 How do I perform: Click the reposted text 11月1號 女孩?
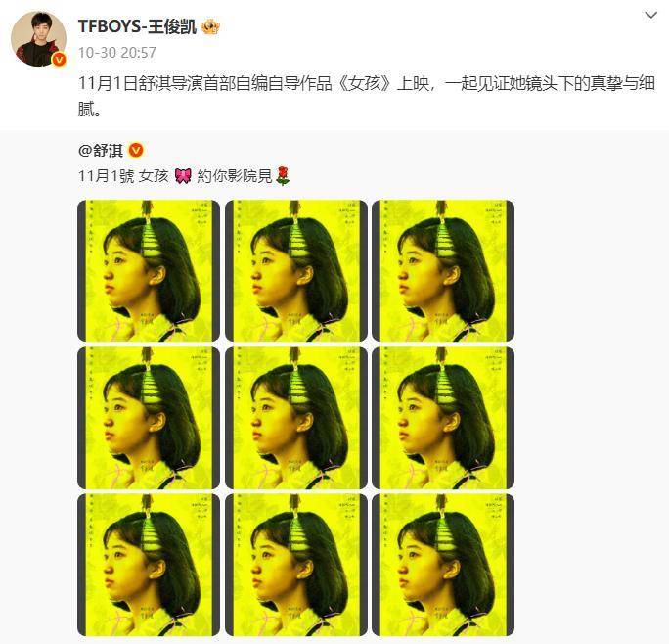(124, 176)
